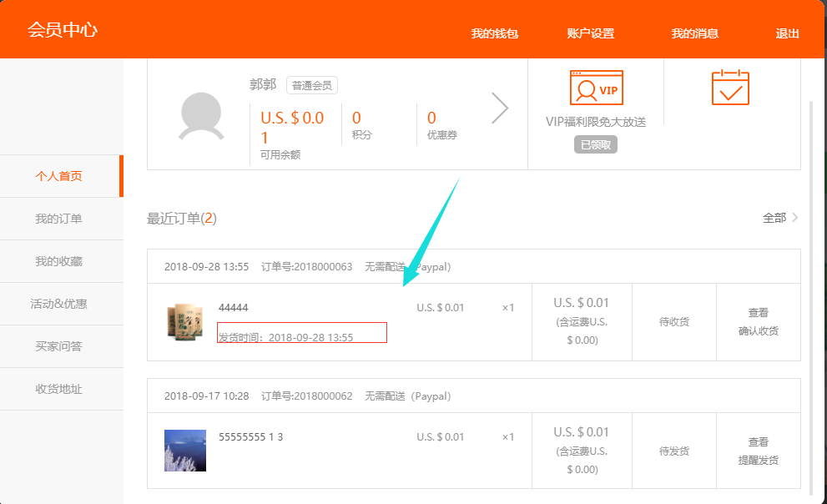Click the 55555555 1 3 product thumbnail
The image size is (827, 504).
(185, 451)
